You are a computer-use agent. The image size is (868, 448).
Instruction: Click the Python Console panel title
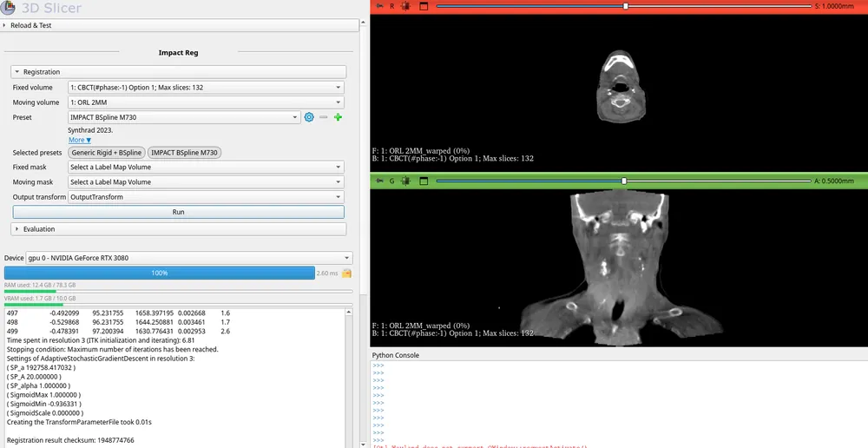click(396, 355)
